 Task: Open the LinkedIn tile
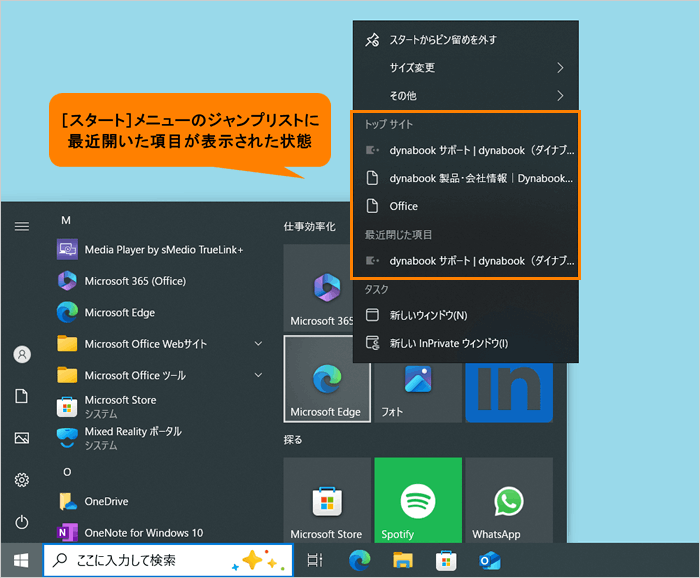(509, 392)
